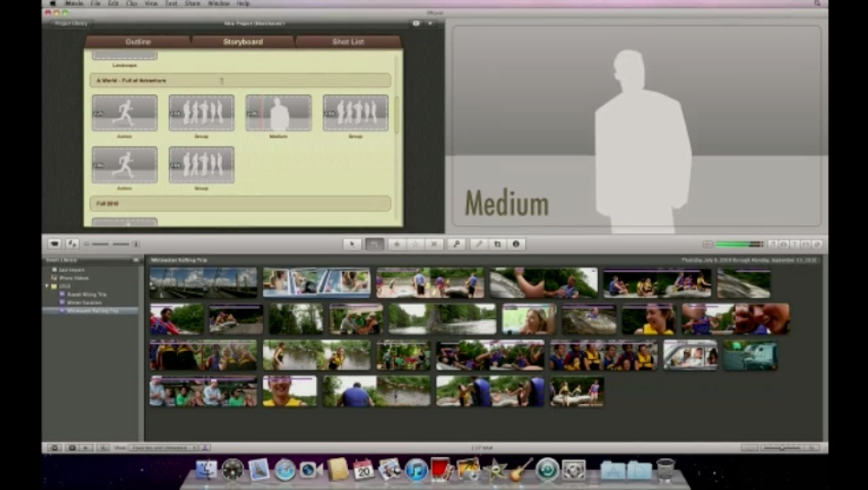Toggle Event Library visibility at bottom left
The height and width of the screenshot is (490, 868).
[x=54, y=447]
